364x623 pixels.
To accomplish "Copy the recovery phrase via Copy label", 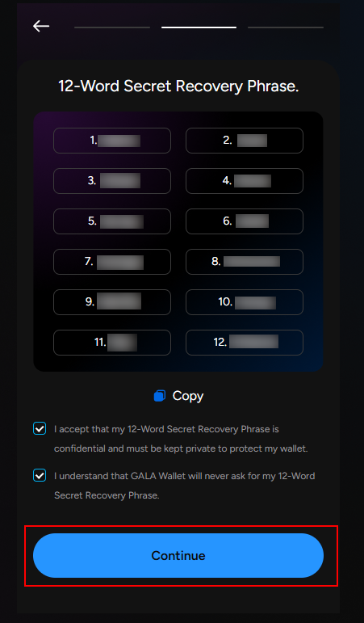I will [x=188, y=396].
